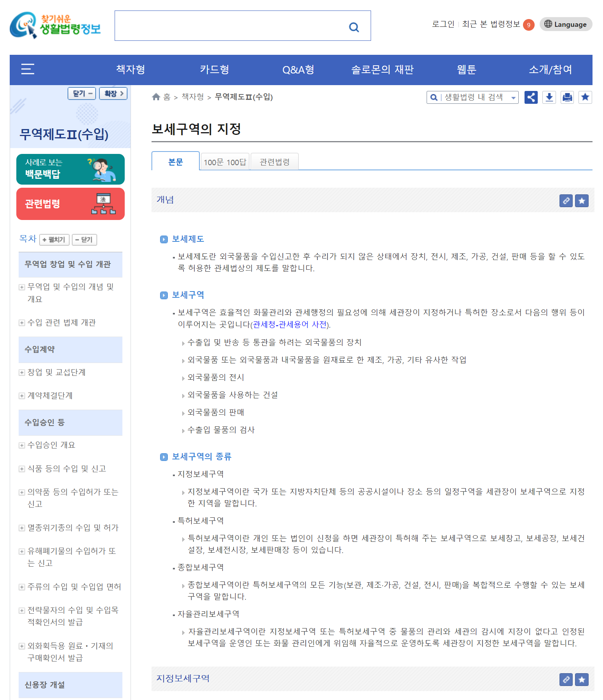Screen dimensions: 603x700
Task: Expand 유해폐기물의 수입허가 또는 신고
Action: point(22,552)
